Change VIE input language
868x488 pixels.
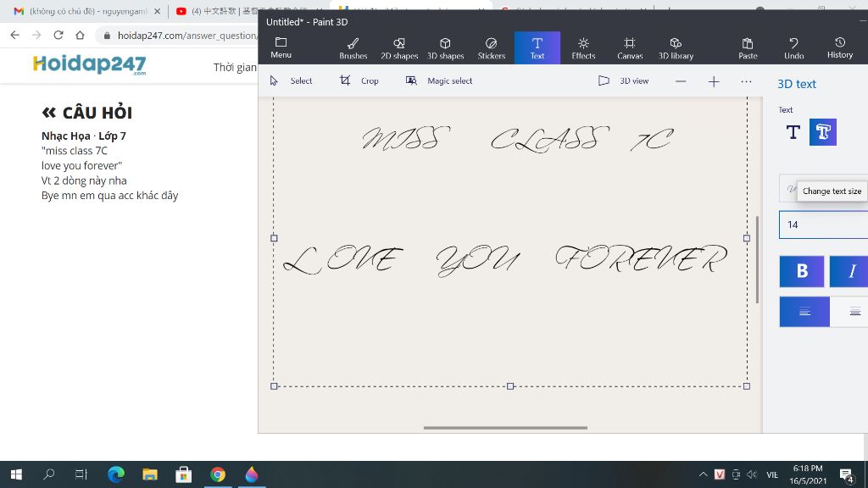772,474
